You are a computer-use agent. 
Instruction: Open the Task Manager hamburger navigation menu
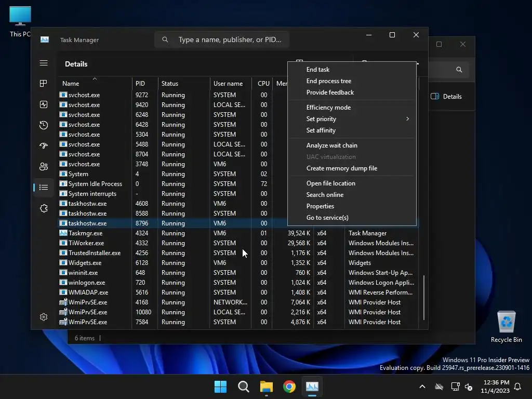pos(44,63)
